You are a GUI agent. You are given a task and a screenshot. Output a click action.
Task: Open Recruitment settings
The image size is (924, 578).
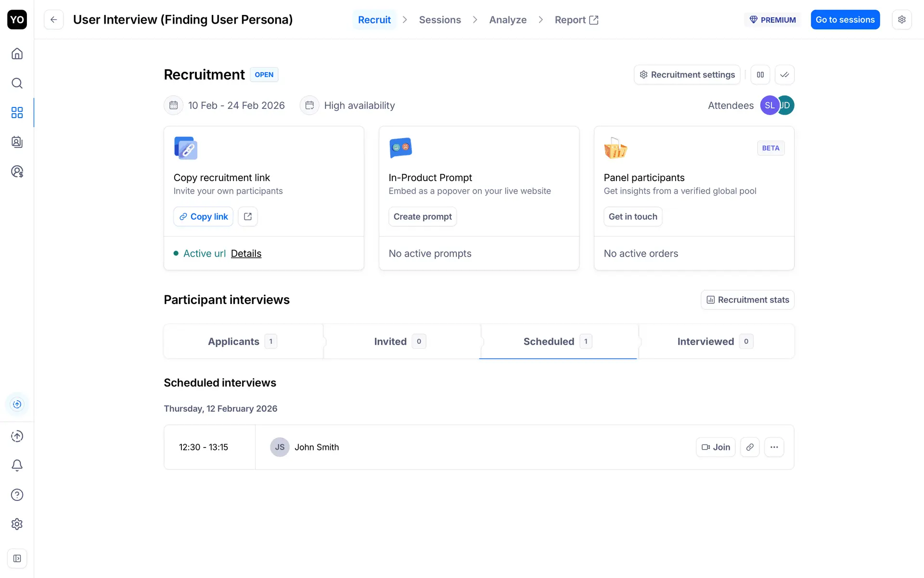point(687,75)
